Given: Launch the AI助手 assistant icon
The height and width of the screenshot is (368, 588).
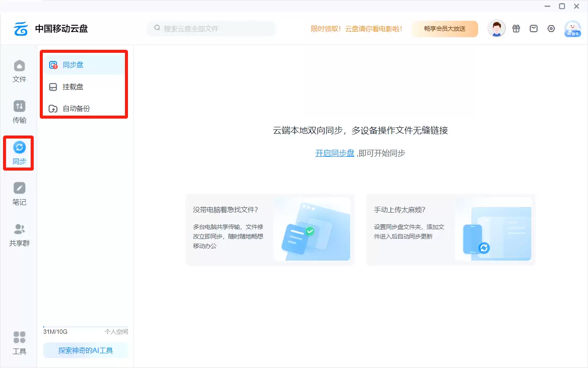Looking at the screenshot, I should [572, 29].
